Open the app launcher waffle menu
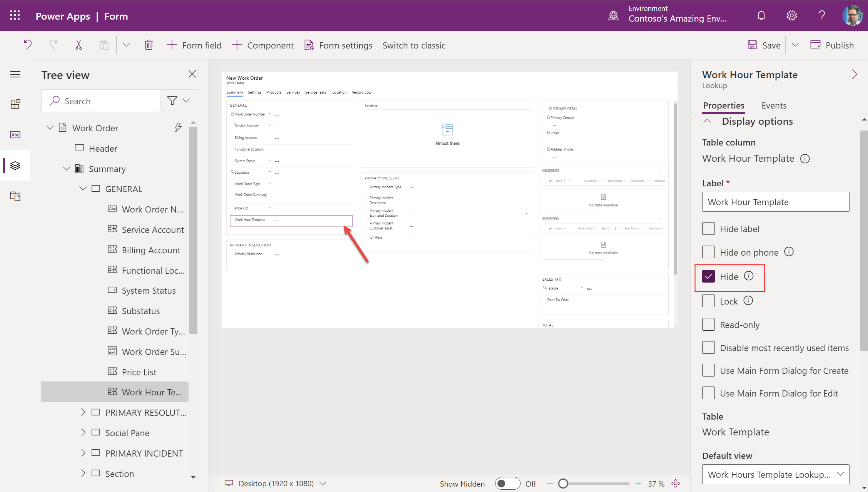The height and width of the screenshot is (492, 868). (x=15, y=15)
